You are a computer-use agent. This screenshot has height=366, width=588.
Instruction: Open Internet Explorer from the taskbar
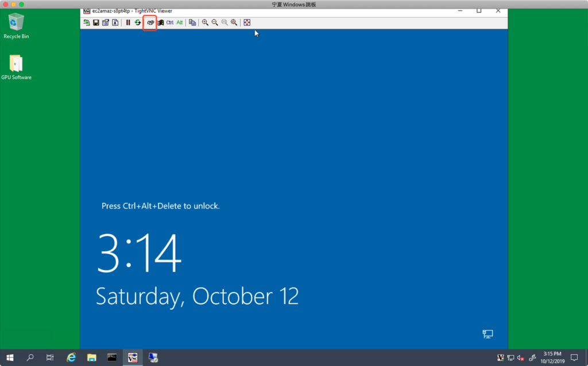(71, 357)
